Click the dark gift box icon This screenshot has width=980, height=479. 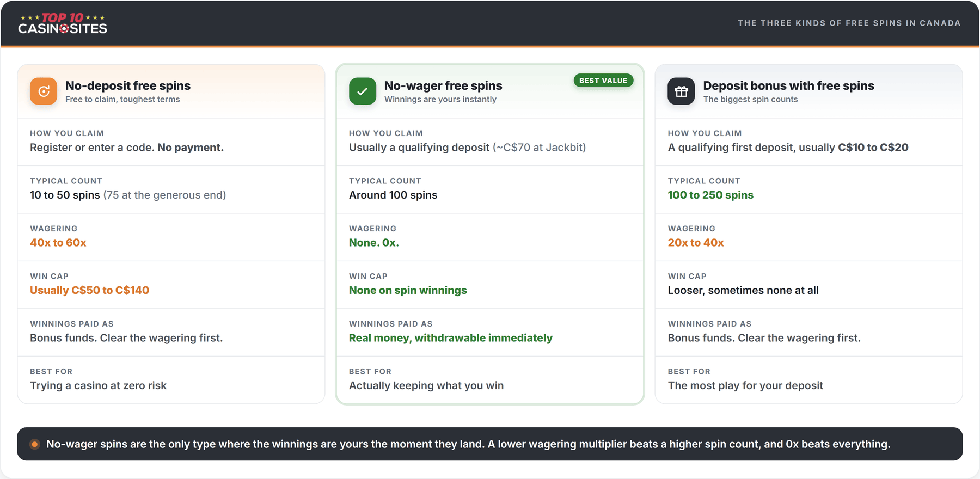click(x=681, y=91)
